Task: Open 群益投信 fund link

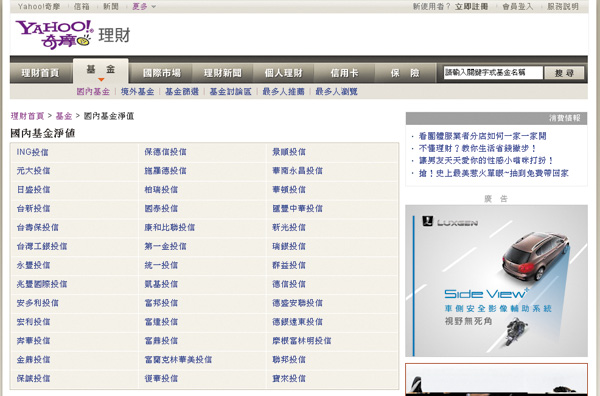Action: [x=289, y=266]
